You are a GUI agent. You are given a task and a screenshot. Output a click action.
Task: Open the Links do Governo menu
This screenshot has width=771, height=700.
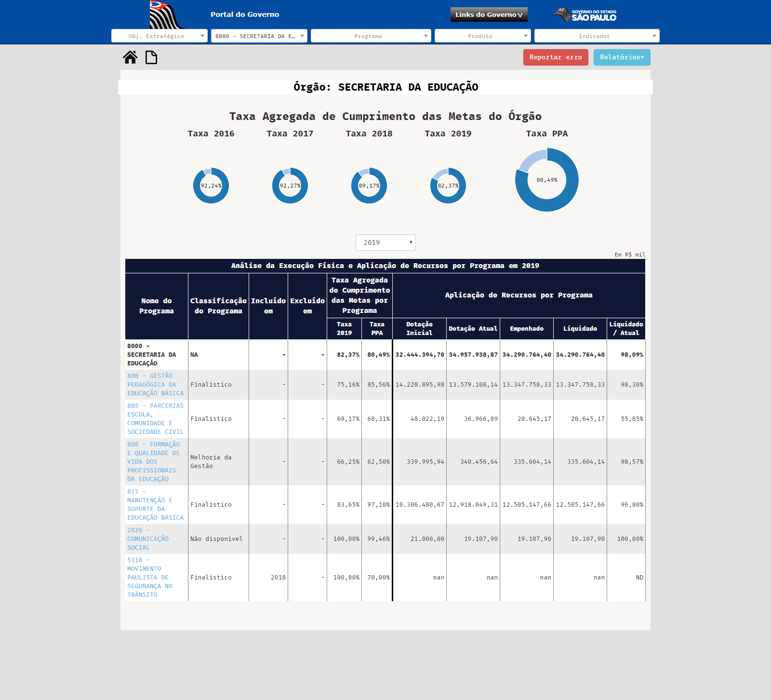point(489,14)
